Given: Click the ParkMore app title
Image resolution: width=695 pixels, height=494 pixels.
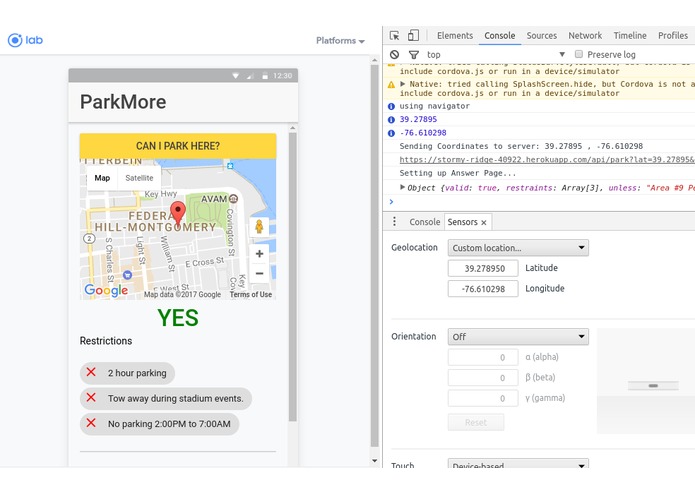Looking at the screenshot, I should [x=123, y=102].
